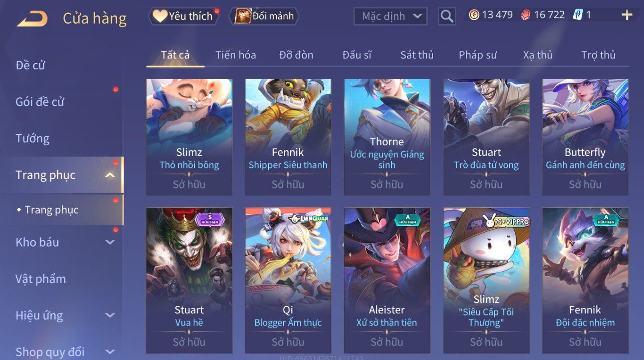Click the red ruby currency icon
This screenshot has width=644, height=360.
526,15
